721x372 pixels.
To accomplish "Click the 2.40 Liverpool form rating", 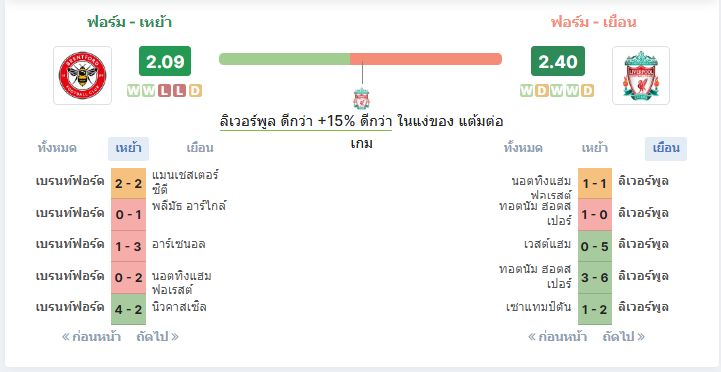I will (558, 61).
